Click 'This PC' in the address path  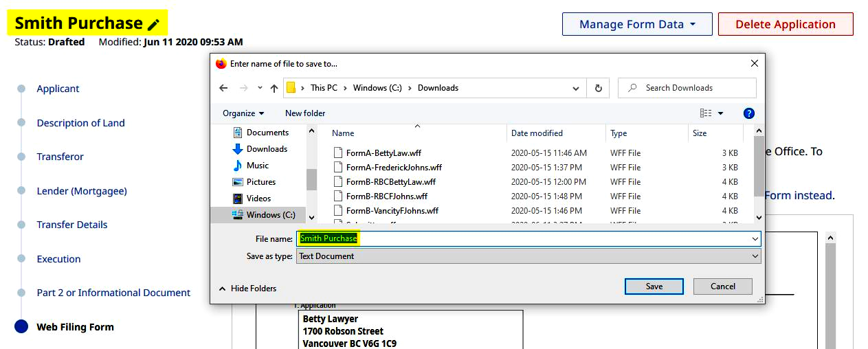tap(324, 88)
